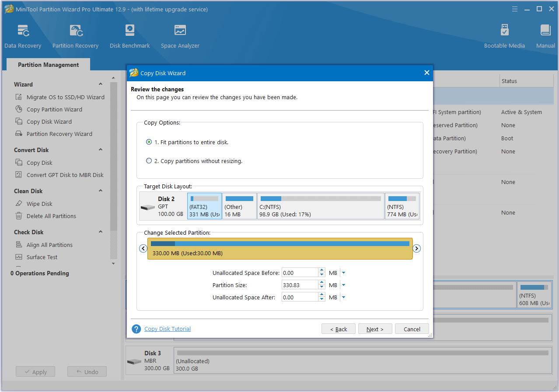Screen dimensions: 559x392
Task: Click Active & System status cell
Action: 521,112
